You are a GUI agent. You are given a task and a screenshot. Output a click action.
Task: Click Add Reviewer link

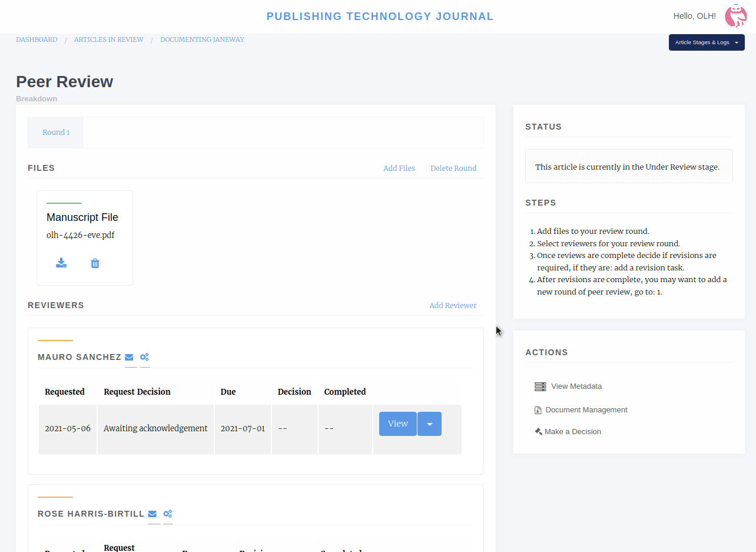453,306
